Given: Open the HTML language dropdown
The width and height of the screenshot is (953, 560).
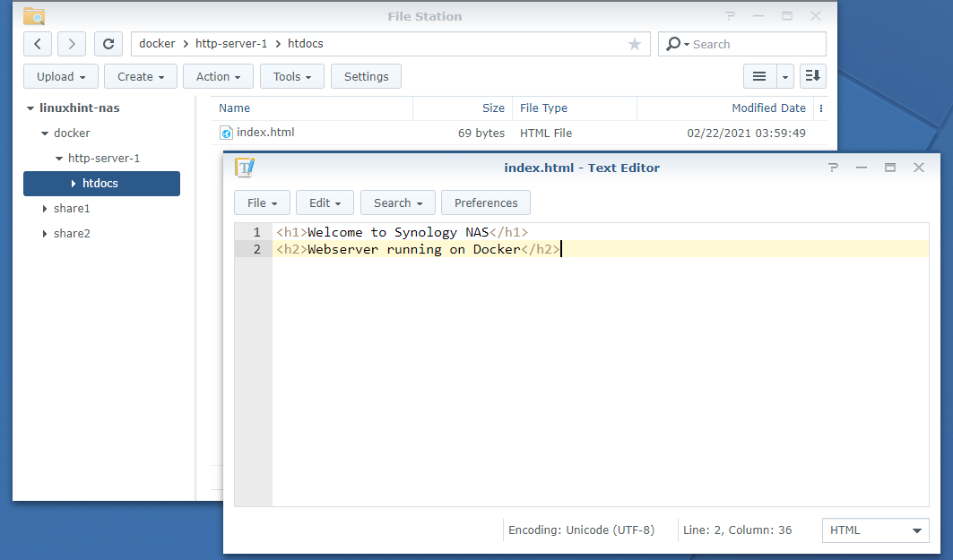Looking at the screenshot, I should (x=875, y=530).
